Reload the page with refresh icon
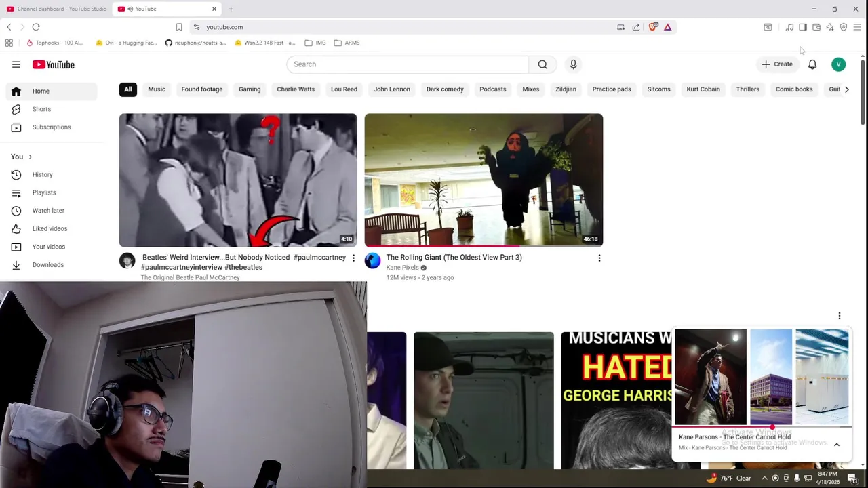This screenshot has height=488, width=868. pyautogui.click(x=36, y=27)
